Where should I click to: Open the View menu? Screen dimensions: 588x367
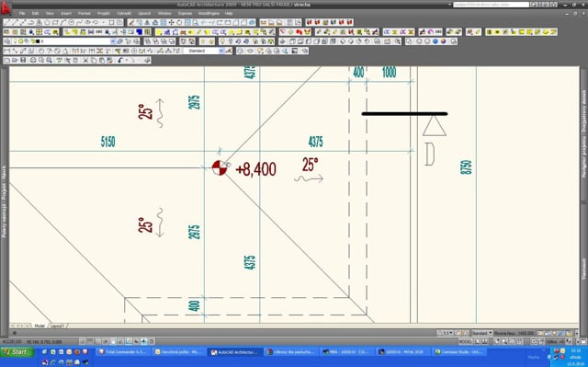pyautogui.click(x=50, y=13)
